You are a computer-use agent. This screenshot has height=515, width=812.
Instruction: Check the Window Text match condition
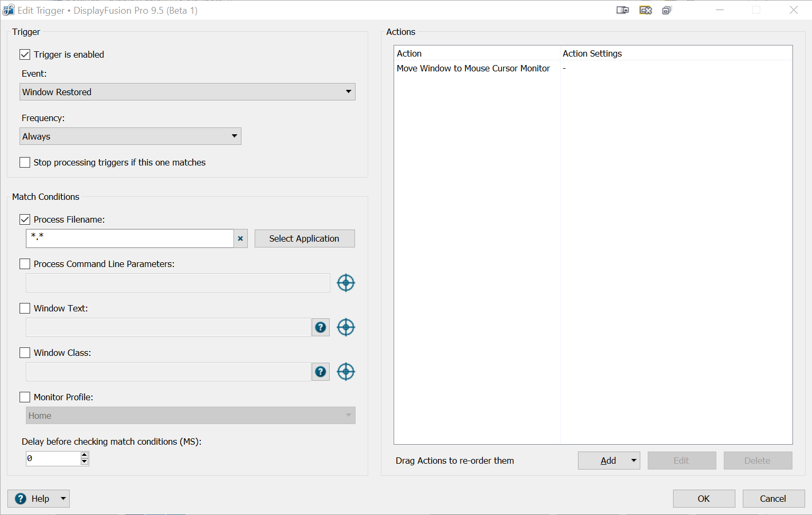[25, 308]
